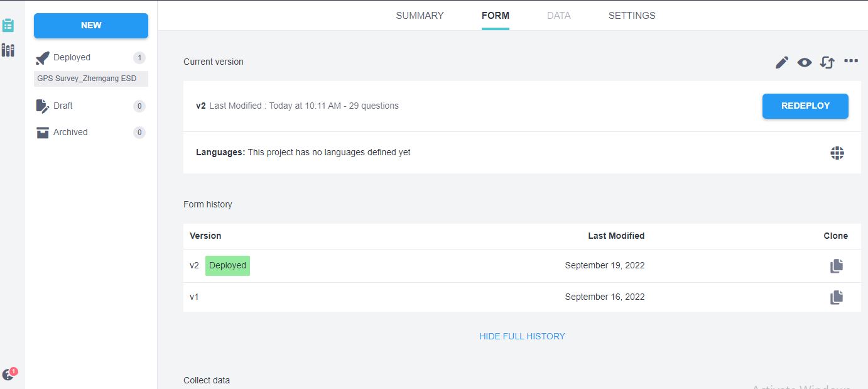Switch to the SETTINGS tab
Screen dimensions: 868x389
632,16
